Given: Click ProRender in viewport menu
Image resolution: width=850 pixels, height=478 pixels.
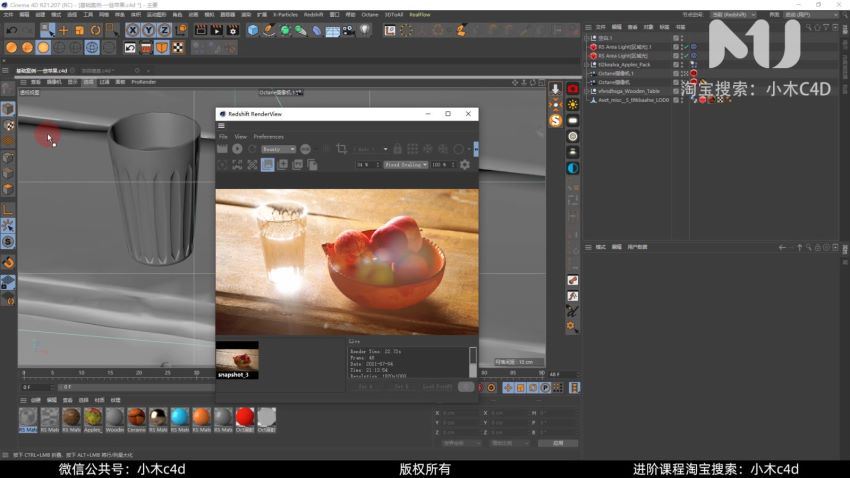Looking at the screenshot, I should pos(143,82).
